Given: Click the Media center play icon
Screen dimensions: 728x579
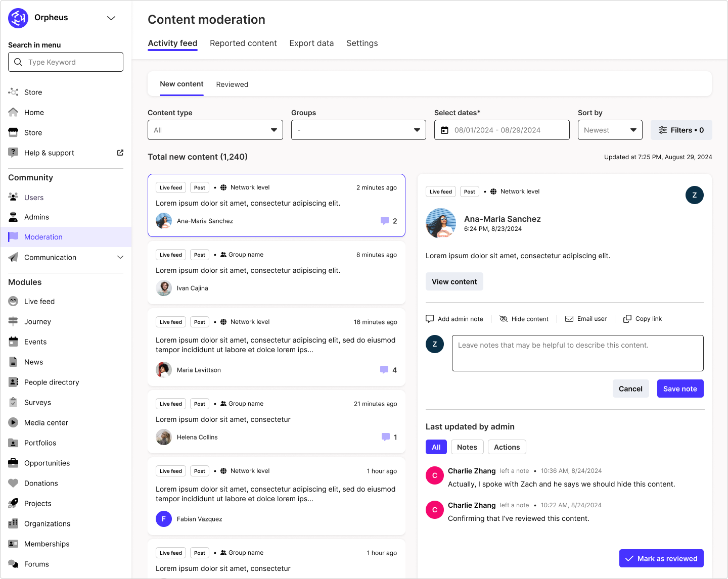Looking at the screenshot, I should pos(13,422).
